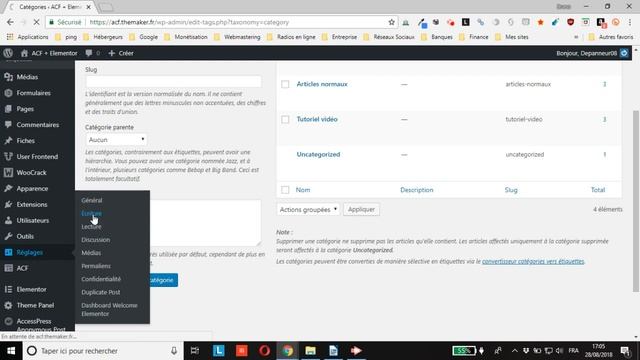Screen dimensions: 640x360
Task: Tick the Articles normaux checkbox
Action: pos(285,84)
